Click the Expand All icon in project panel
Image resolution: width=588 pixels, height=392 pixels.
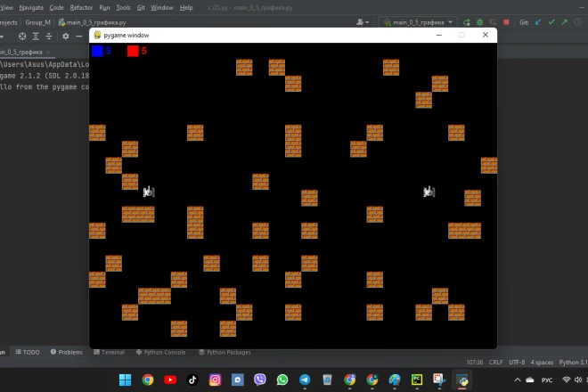[x=36, y=37]
